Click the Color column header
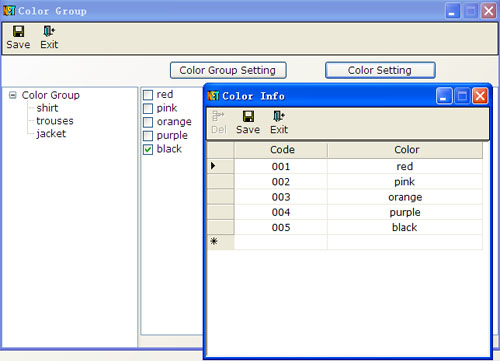Viewport: 500px width, 361px height. [405, 150]
